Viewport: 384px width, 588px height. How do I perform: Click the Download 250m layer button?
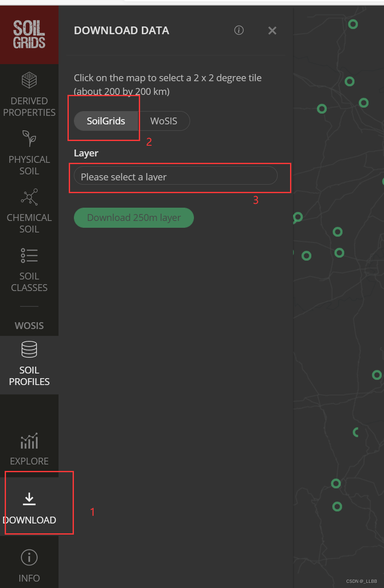(x=134, y=218)
